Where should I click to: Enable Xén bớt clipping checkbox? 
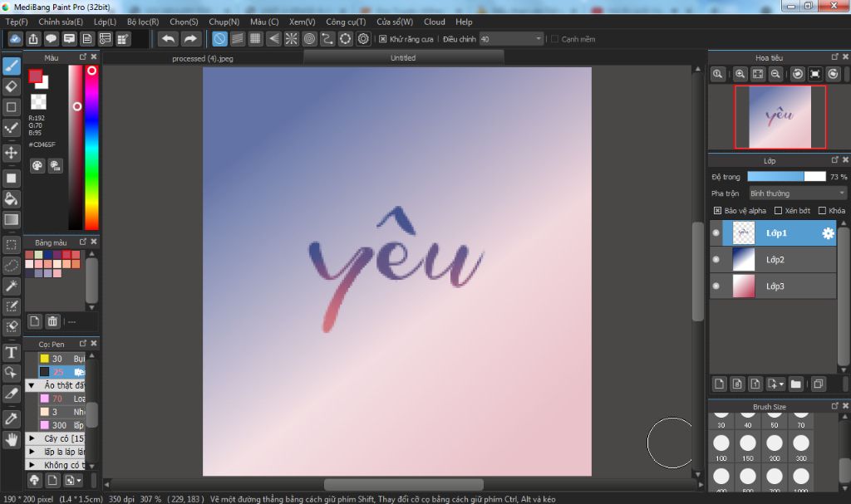coord(778,211)
